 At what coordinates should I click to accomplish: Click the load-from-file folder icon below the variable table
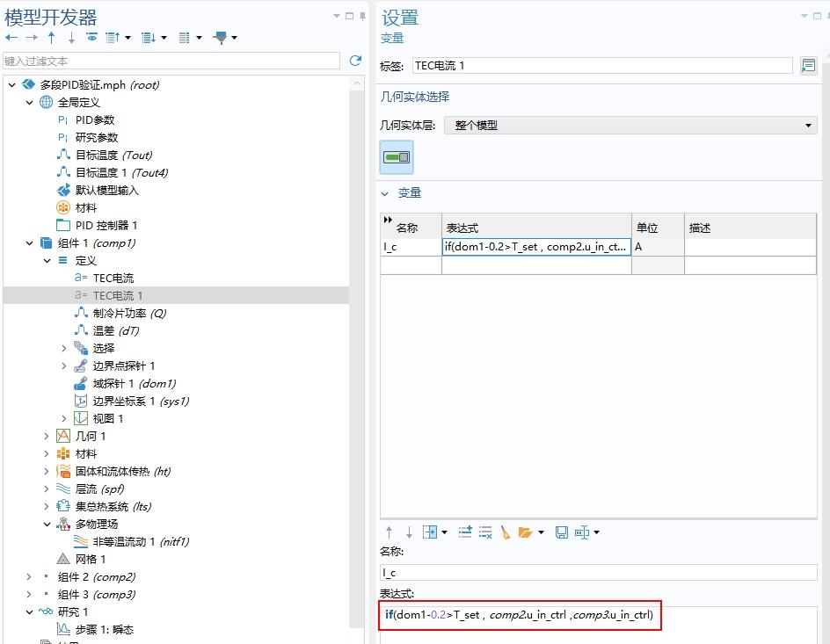(x=526, y=532)
